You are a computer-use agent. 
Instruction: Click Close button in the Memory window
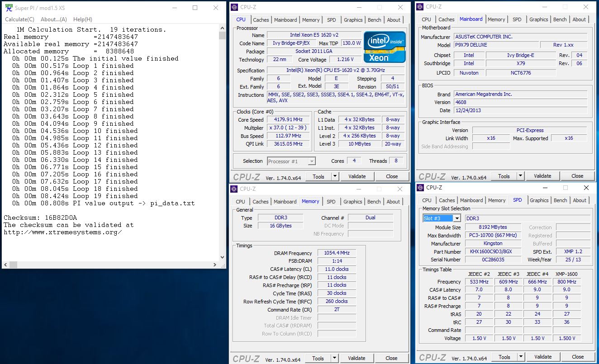coord(391,358)
